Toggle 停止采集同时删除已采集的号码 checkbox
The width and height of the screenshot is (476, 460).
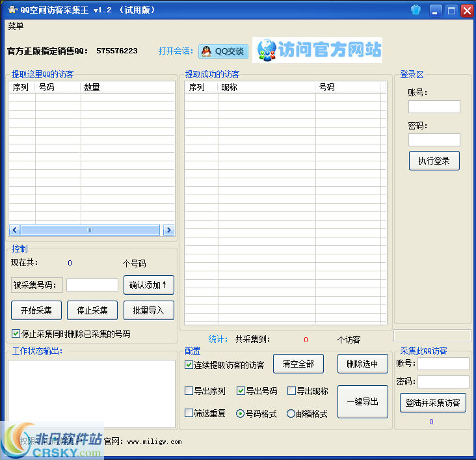coord(16,334)
